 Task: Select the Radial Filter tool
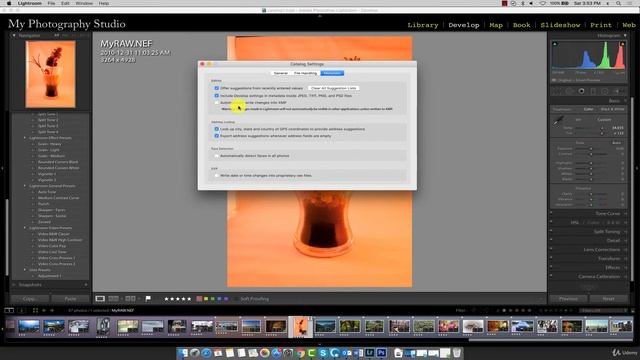point(605,91)
